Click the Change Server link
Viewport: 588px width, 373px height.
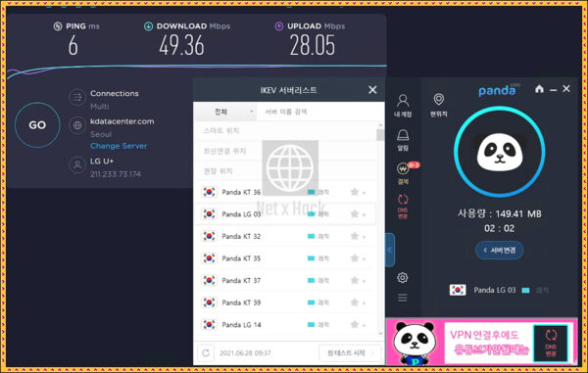(119, 146)
